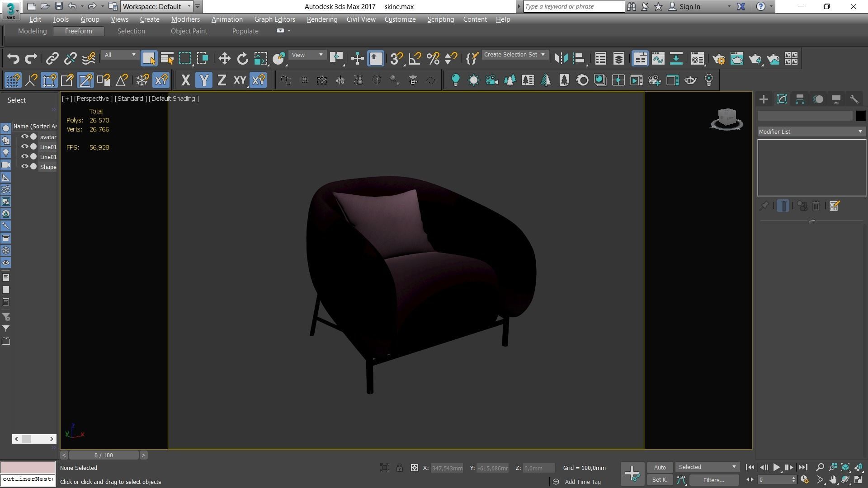Open the Create panel plus icon
Viewport: 868px width, 488px height.
coord(764,99)
